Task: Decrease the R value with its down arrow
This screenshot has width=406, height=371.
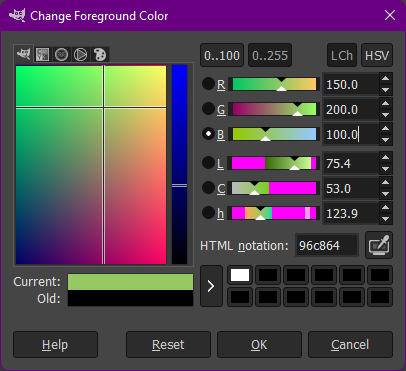Action: tap(386, 90)
